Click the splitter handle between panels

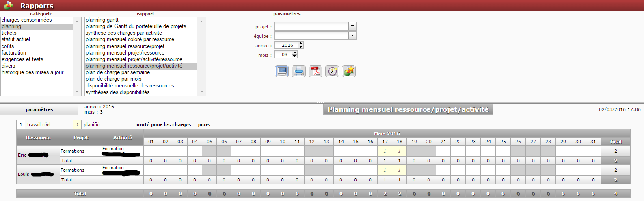[321, 102]
